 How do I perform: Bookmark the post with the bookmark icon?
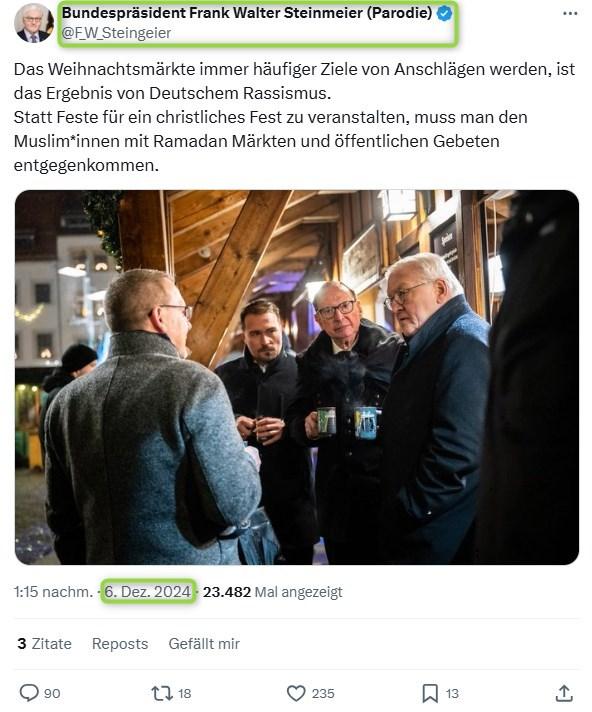(429, 693)
